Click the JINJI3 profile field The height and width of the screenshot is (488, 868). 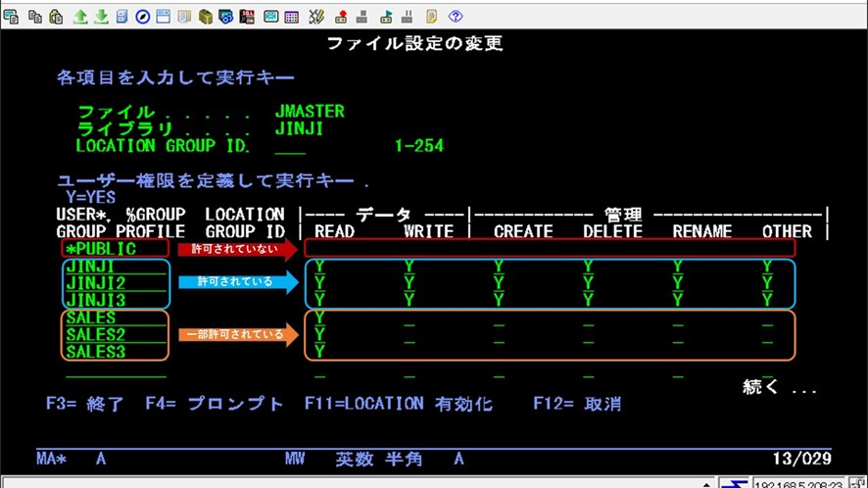[116, 300]
